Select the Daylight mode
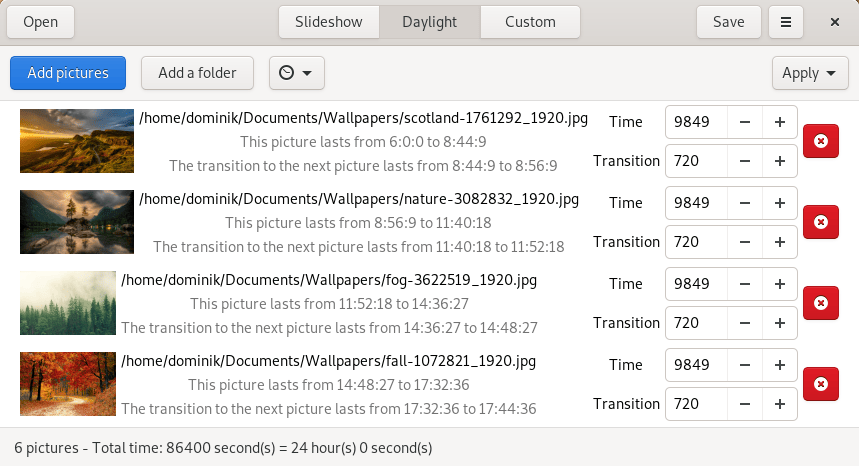Viewport: 859px width, 466px height. click(x=429, y=22)
